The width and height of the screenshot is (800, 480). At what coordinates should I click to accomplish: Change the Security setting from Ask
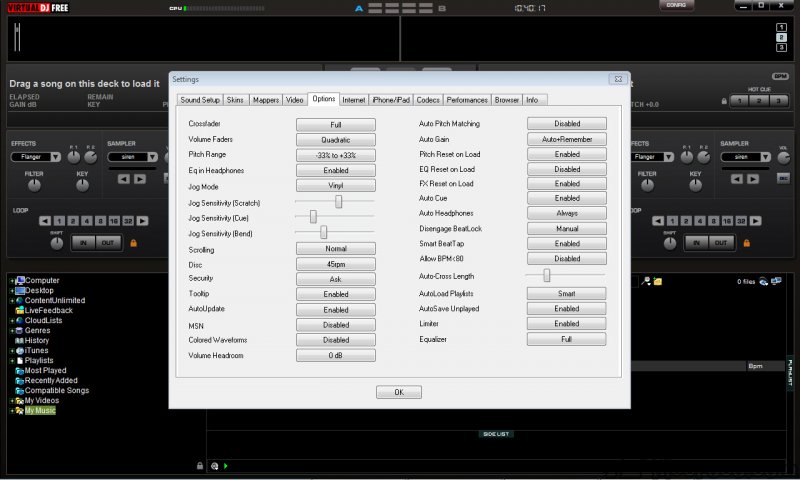tap(336, 279)
